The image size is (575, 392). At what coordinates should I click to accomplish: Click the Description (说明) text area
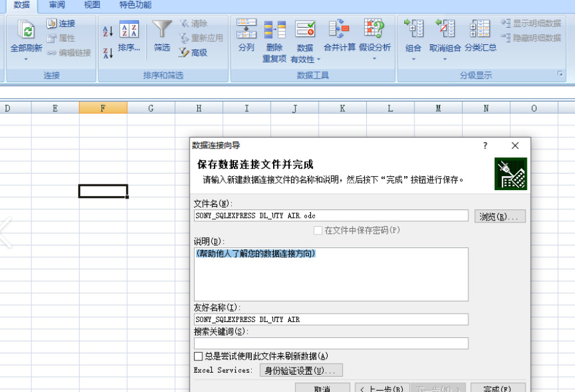pyautogui.click(x=331, y=274)
